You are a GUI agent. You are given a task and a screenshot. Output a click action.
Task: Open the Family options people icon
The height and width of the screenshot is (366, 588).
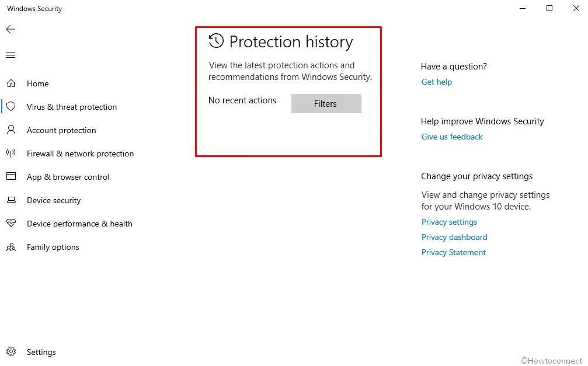point(11,247)
